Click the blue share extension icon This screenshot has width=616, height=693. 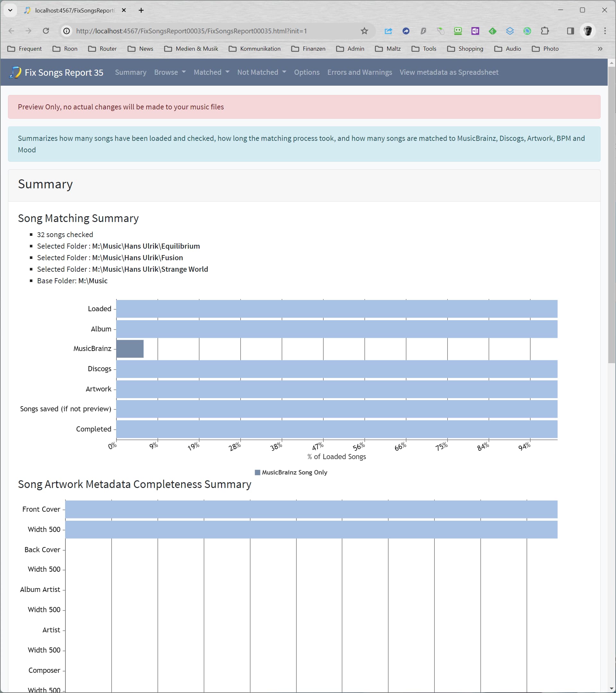388,31
